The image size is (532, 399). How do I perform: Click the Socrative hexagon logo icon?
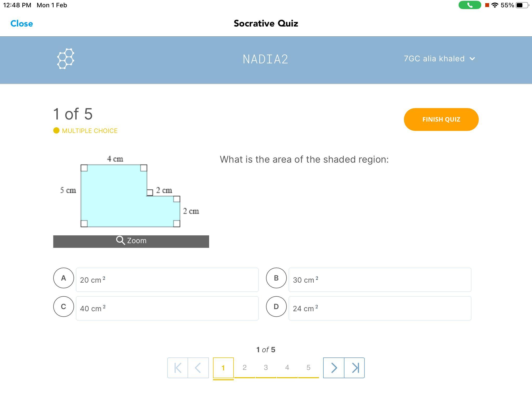(65, 59)
